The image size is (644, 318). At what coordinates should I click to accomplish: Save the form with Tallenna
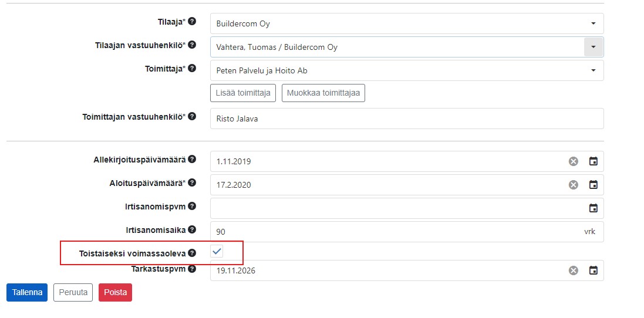coord(27,293)
